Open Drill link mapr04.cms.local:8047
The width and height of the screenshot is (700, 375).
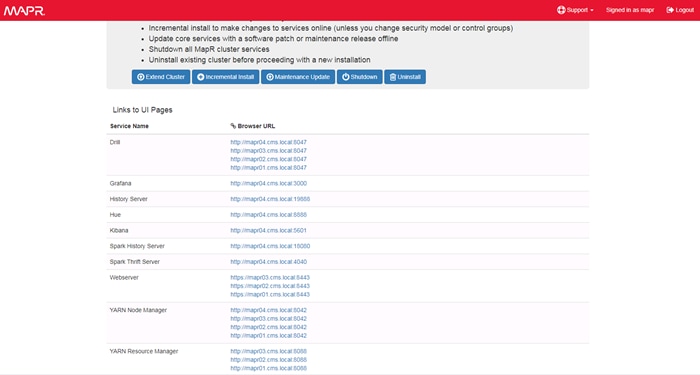tap(268, 142)
